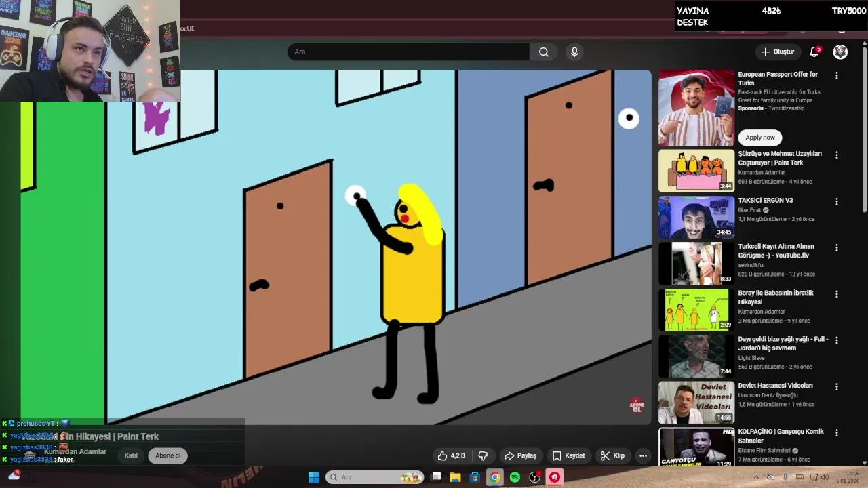Click the YouTube search magnifier button
Screen dimensions: 868x488
click(543, 52)
